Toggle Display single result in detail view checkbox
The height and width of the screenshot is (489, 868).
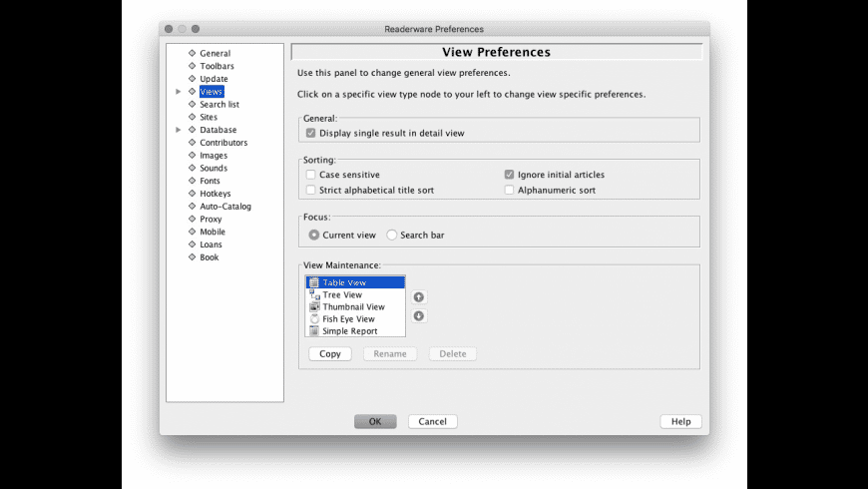tap(310, 133)
